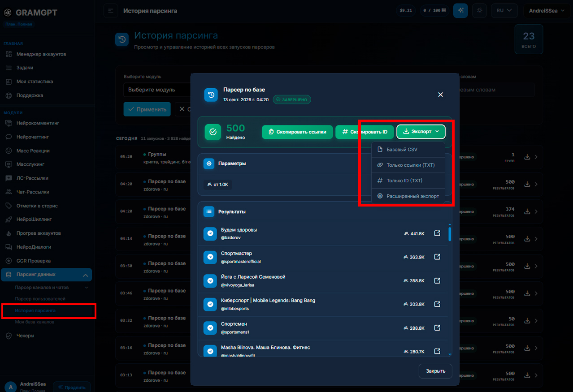Click the ЗАВЕРШЕНО status badge in dialog header
This screenshot has height=392, width=573.
pyautogui.click(x=291, y=100)
